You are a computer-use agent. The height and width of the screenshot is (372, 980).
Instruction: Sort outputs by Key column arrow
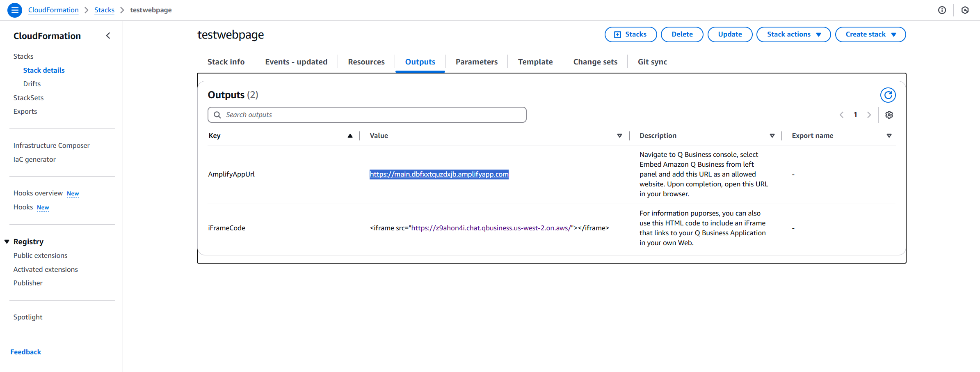[x=350, y=136]
